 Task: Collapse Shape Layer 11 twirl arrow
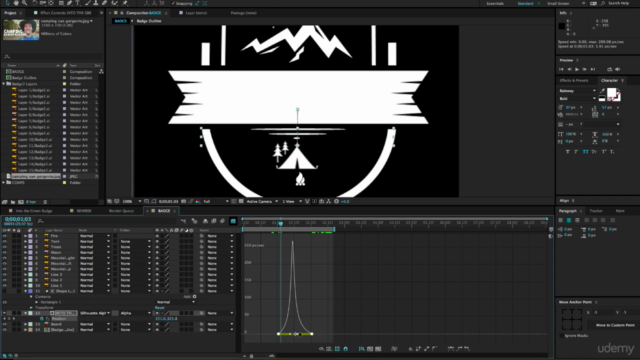tap(25, 291)
